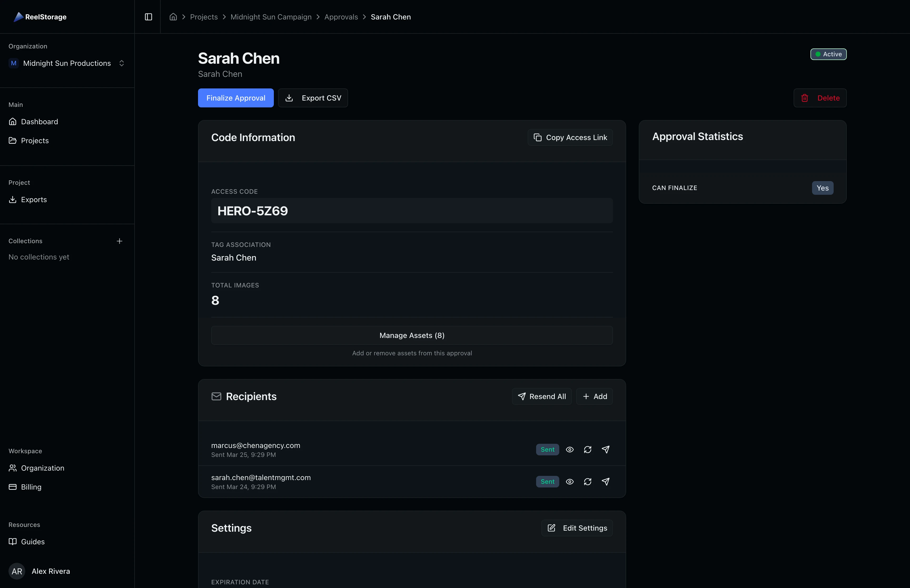Screen dimensions: 910x588
Task: Open Guides via the book icon
Action: pyautogui.click(x=13, y=541)
